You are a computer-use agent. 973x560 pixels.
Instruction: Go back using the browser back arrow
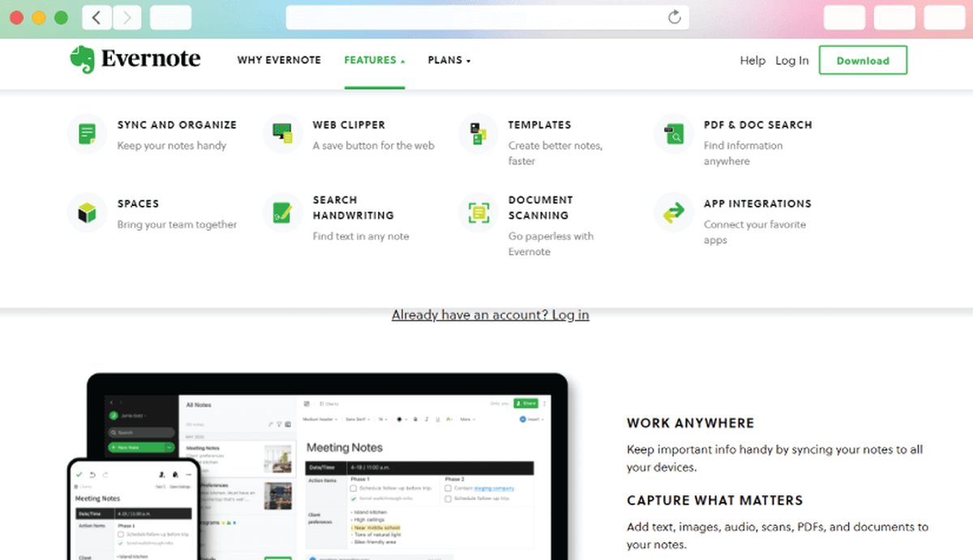click(96, 17)
